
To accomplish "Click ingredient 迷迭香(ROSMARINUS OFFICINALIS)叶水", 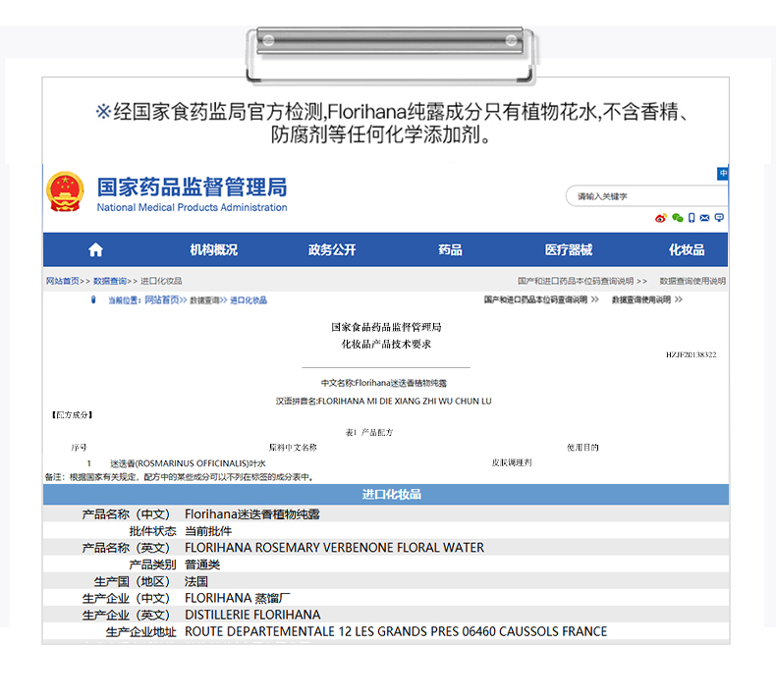I will [188, 463].
